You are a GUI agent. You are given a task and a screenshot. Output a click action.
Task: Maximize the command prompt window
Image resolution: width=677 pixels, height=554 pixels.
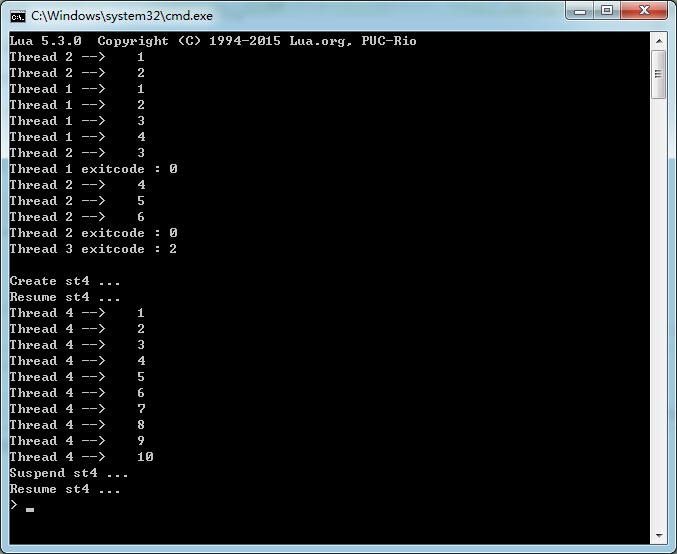(607, 10)
